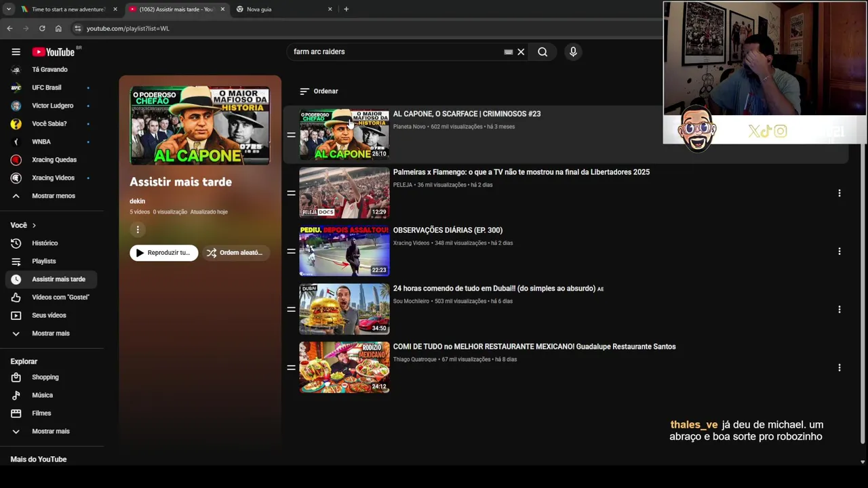Click reorder handle of Palmeiras x Flamengo video

tap(291, 193)
